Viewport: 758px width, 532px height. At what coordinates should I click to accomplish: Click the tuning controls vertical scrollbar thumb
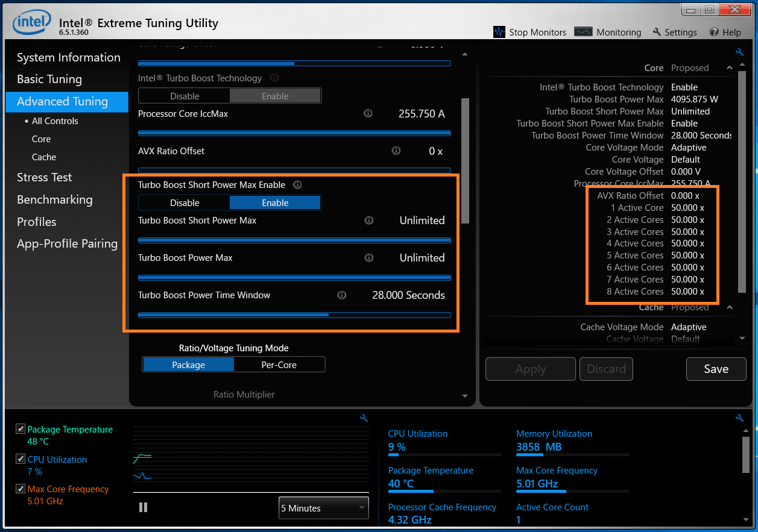click(x=465, y=161)
